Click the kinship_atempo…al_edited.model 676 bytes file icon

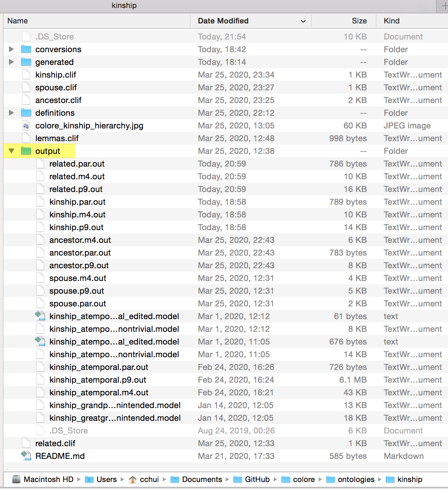tap(40, 341)
